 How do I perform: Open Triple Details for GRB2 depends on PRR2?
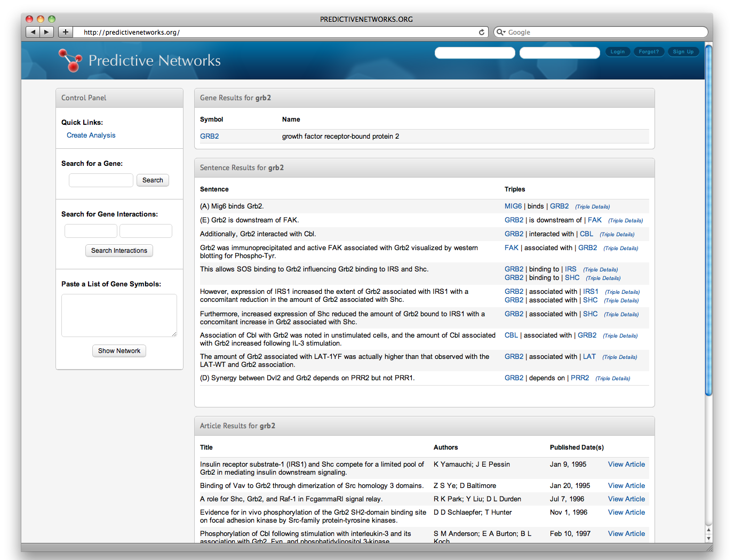coord(613,379)
